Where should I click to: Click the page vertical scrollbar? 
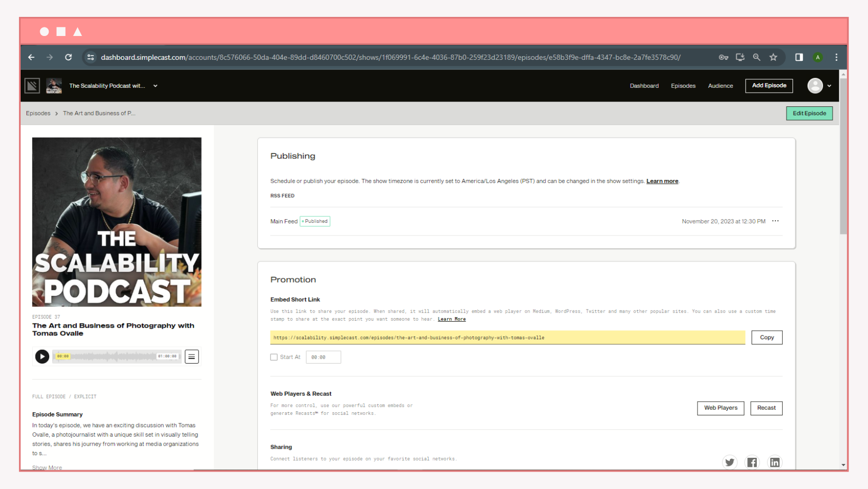click(x=843, y=156)
